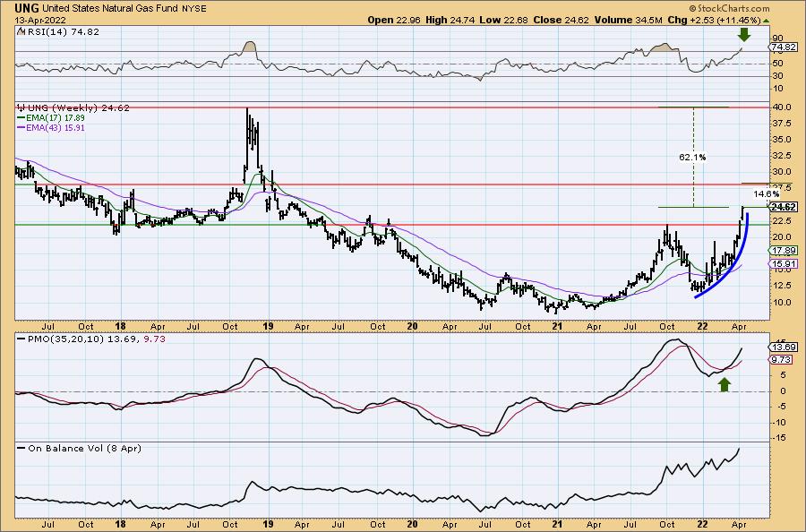The image size is (806, 532).
Task: Click the 62.1% measurement label
Action: 692,158
